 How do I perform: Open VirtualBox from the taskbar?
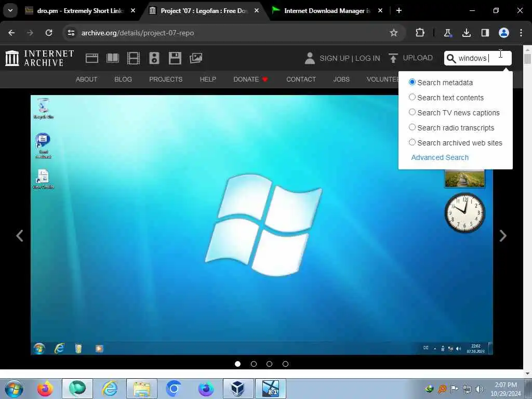coord(238,389)
